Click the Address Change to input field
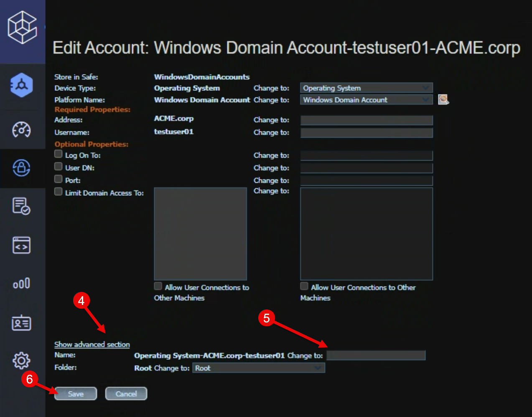532x417 pixels. click(x=367, y=120)
